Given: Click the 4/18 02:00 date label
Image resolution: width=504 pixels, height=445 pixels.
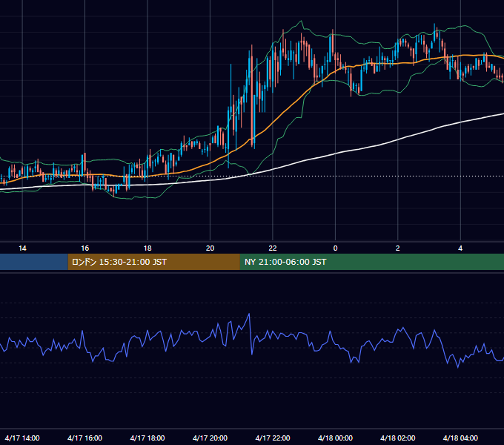Looking at the screenshot, I should tap(397, 438).
